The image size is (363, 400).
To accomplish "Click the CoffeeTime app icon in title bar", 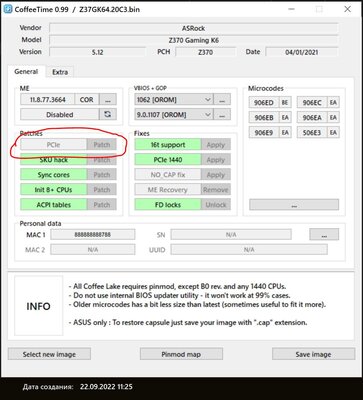I will click(7, 9).
